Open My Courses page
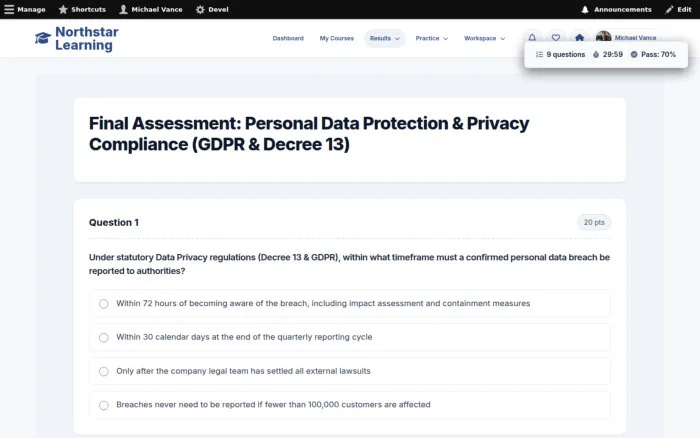700x438 pixels. point(337,38)
